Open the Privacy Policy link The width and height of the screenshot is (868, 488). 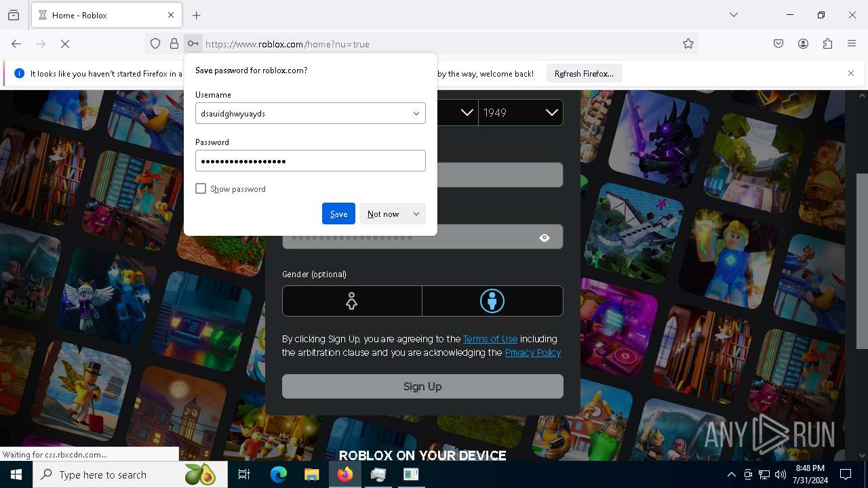(x=533, y=352)
